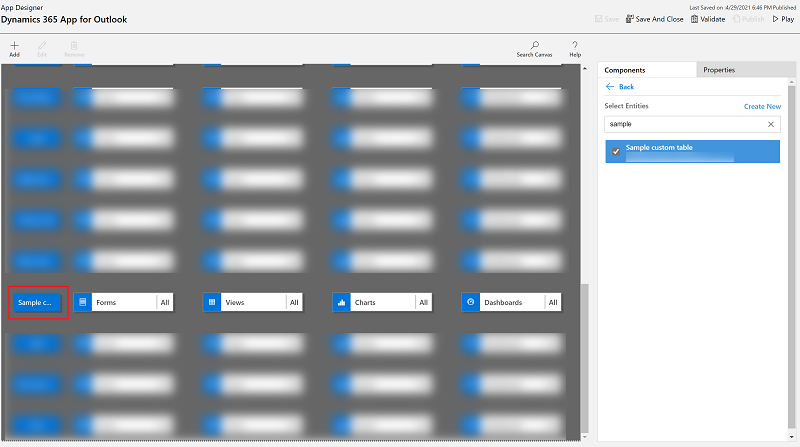Click Save And Close button
This screenshot has height=447, width=800.
pyautogui.click(x=655, y=19)
